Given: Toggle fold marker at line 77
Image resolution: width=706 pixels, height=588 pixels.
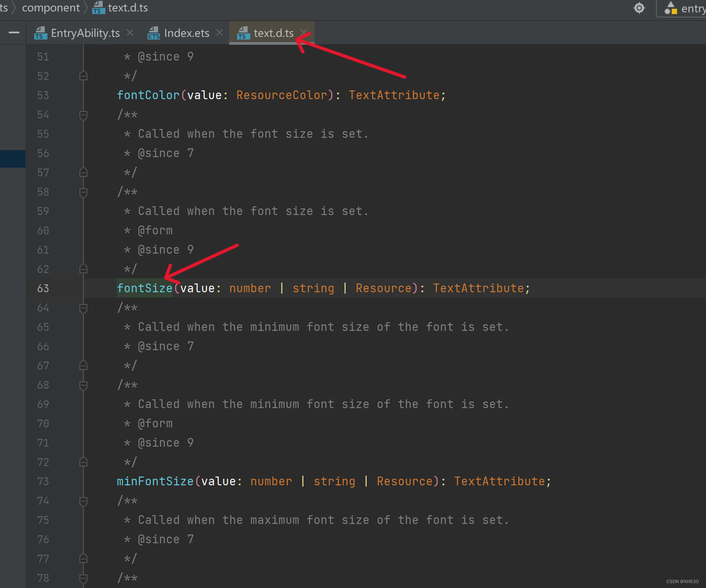Looking at the screenshot, I should [83, 559].
